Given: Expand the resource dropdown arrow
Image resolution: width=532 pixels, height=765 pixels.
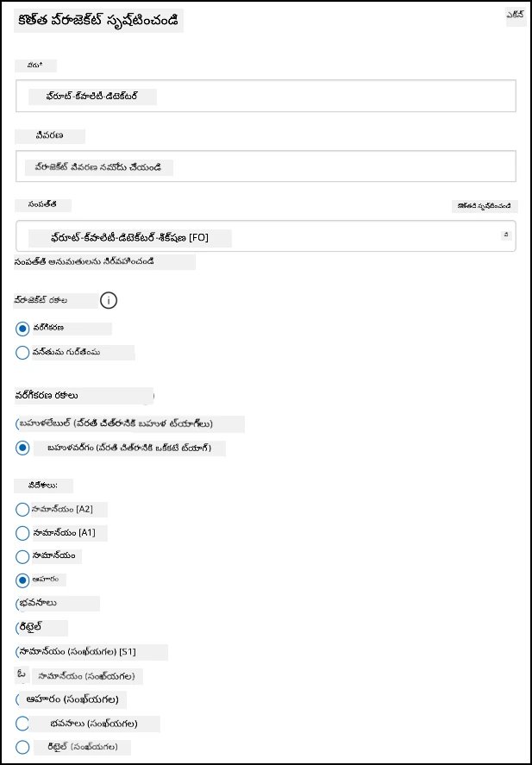Looking at the screenshot, I should click(507, 235).
